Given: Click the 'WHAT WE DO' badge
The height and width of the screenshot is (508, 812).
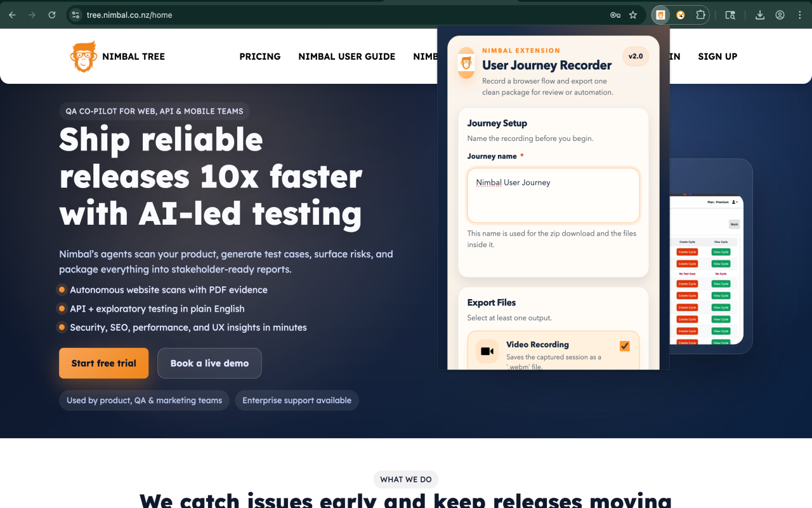Looking at the screenshot, I should coord(406,479).
